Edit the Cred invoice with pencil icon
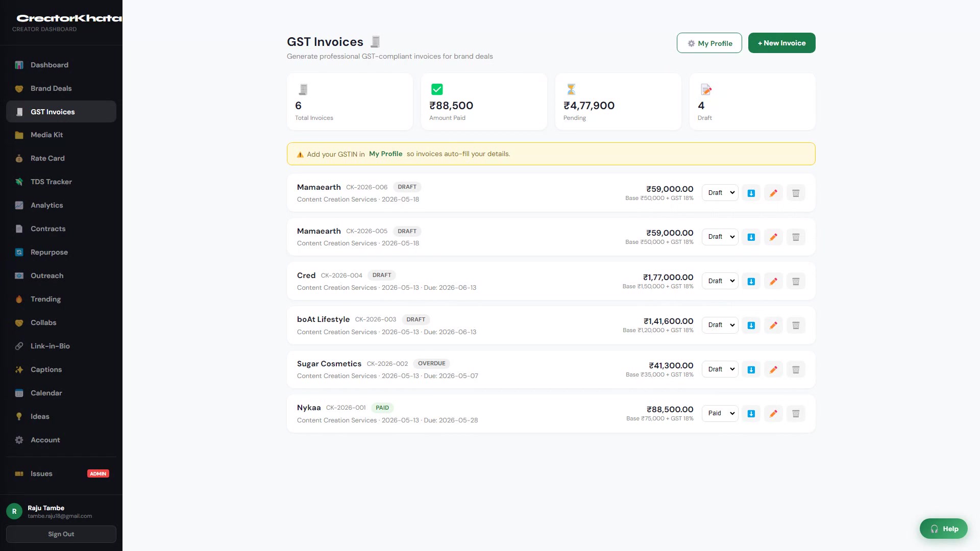Image resolution: width=980 pixels, height=551 pixels. click(773, 281)
